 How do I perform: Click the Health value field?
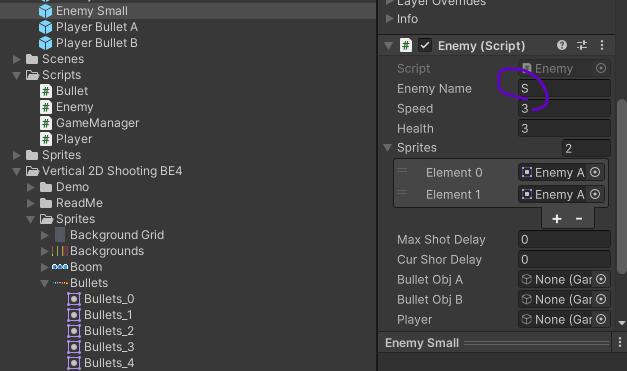click(x=564, y=128)
